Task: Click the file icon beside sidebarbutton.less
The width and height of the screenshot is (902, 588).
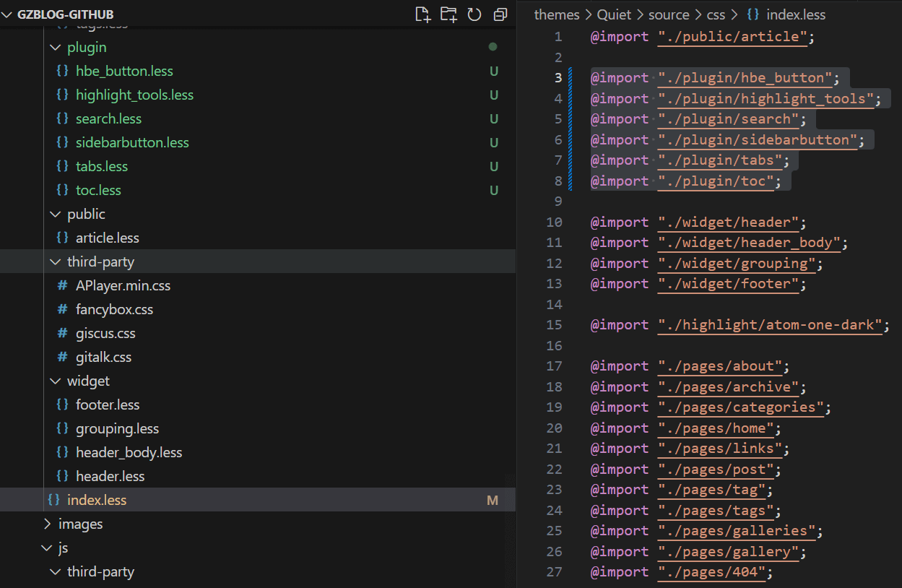Action: pyautogui.click(x=63, y=142)
